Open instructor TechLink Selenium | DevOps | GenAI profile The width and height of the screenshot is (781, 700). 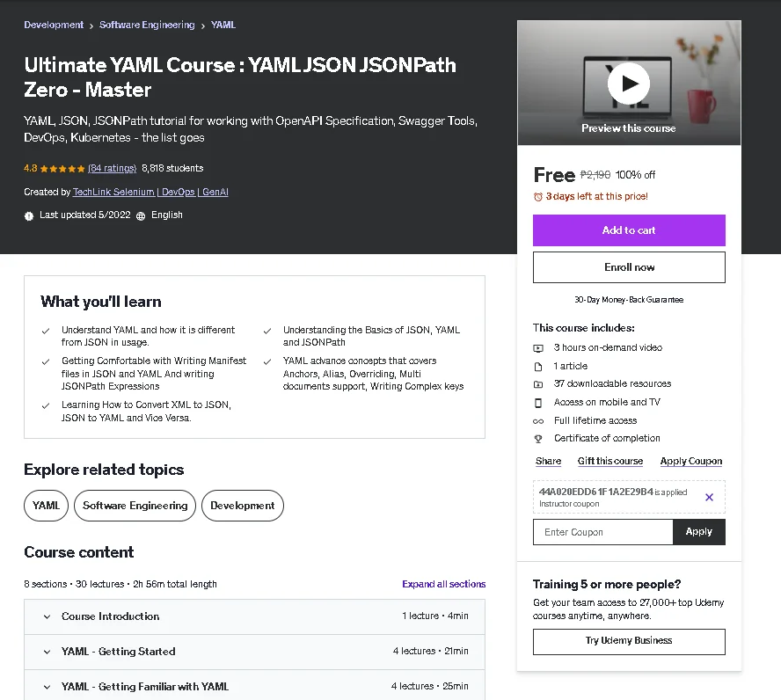click(150, 192)
